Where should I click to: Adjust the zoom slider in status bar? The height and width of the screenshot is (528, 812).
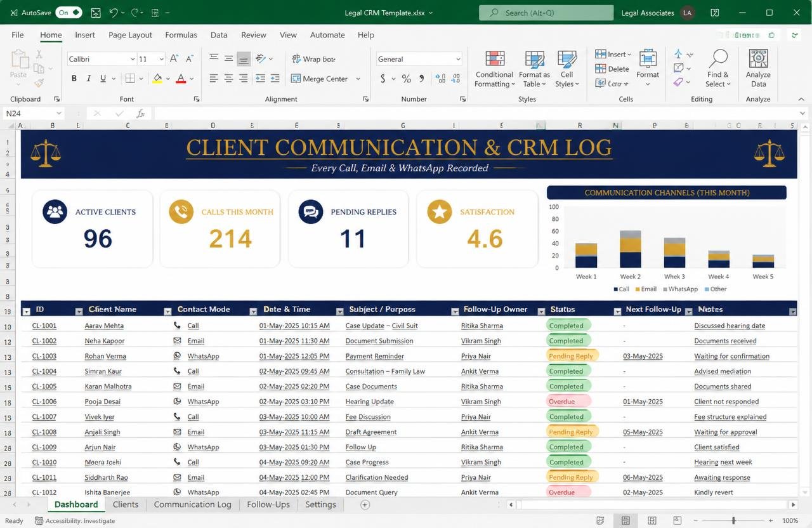pos(733,521)
